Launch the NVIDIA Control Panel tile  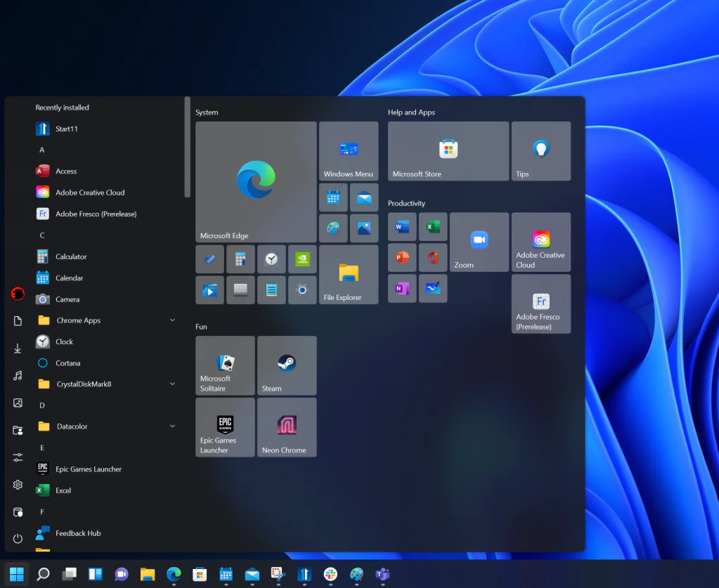point(302,259)
